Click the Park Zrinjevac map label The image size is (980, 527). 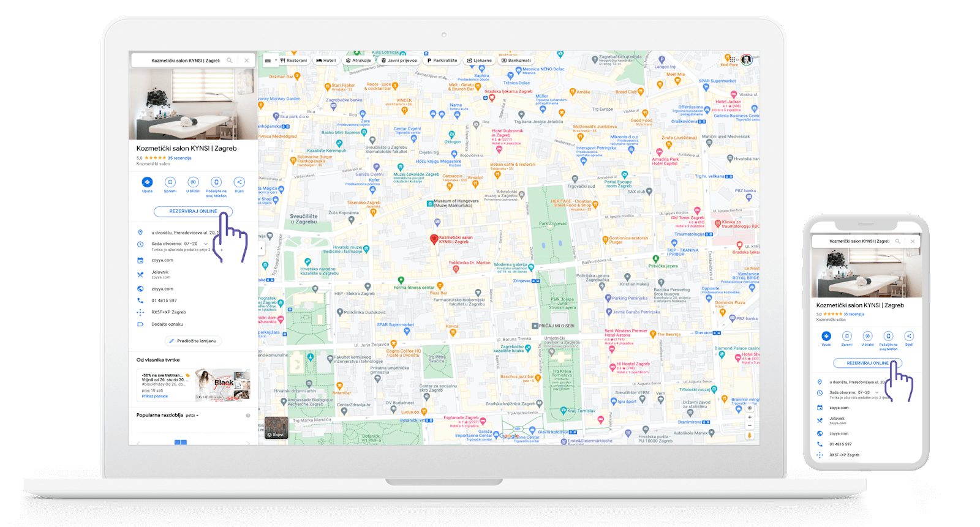[553, 223]
